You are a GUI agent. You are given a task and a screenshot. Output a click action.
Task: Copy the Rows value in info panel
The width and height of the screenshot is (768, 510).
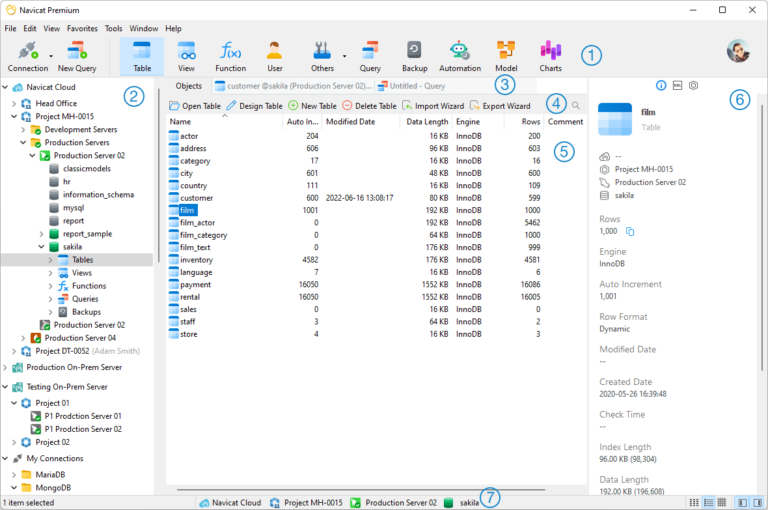[630, 232]
